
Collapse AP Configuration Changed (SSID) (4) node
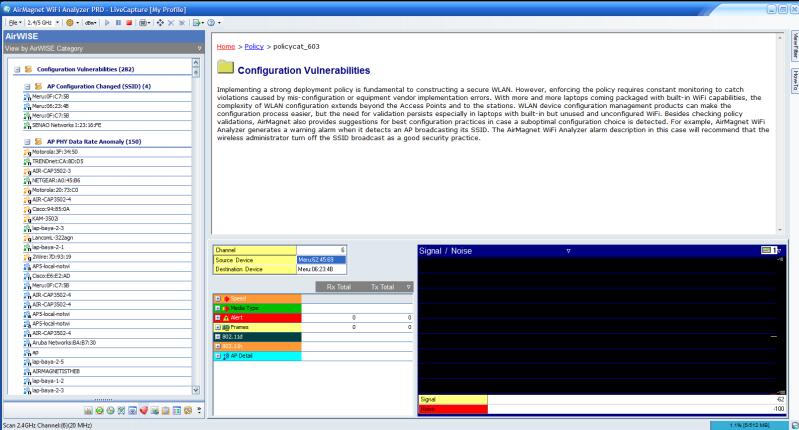point(28,87)
